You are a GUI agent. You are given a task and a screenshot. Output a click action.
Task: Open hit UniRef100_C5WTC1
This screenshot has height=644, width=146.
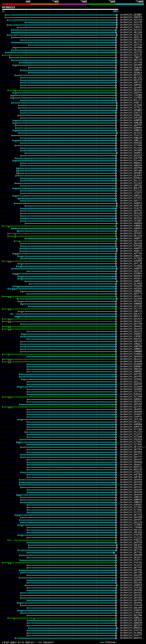[131, 58]
